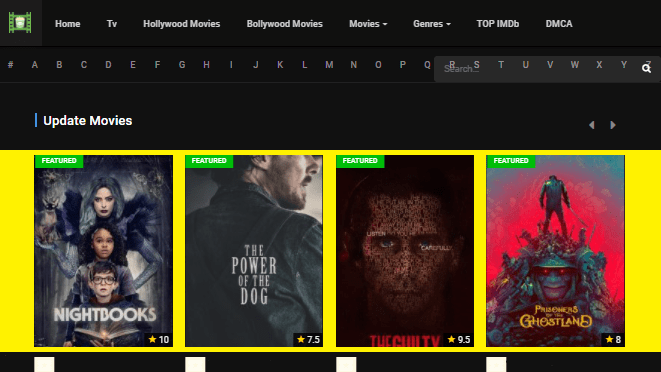Filter movies by letter Y
Viewport: 661px width, 372px height.
pos(623,65)
